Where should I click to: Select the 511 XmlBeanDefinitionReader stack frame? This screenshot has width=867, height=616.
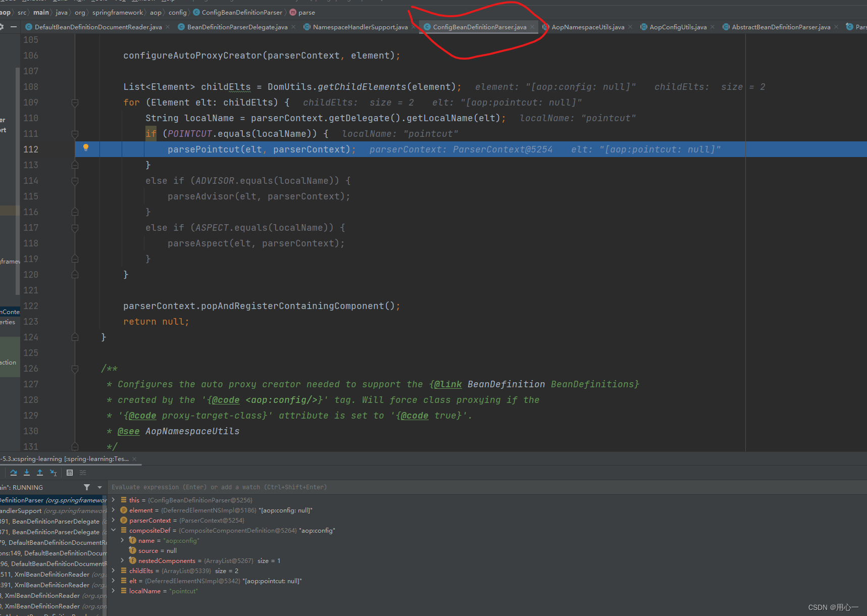pyautogui.click(x=53, y=575)
